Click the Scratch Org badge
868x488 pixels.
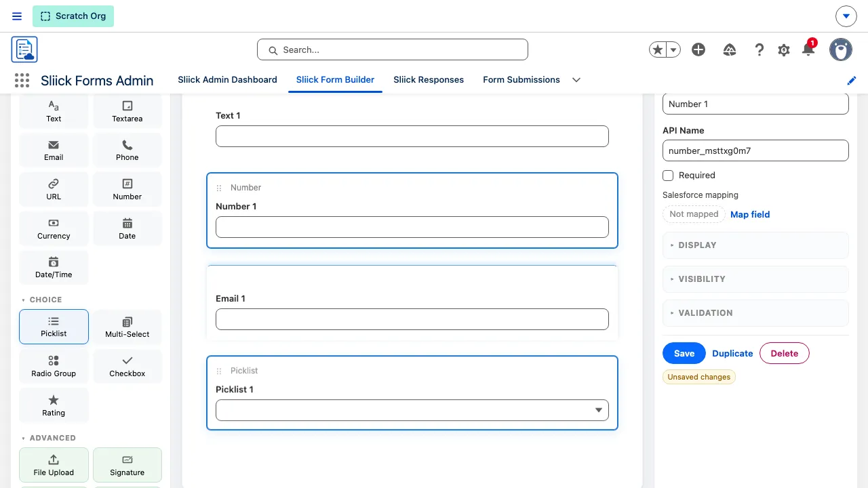point(73,16)
